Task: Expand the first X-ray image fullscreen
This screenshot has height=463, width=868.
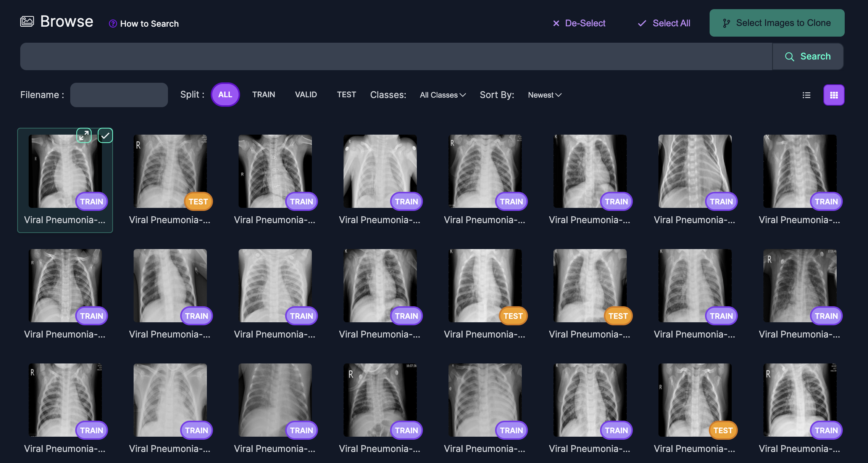Action: click(x=84, y=135)
